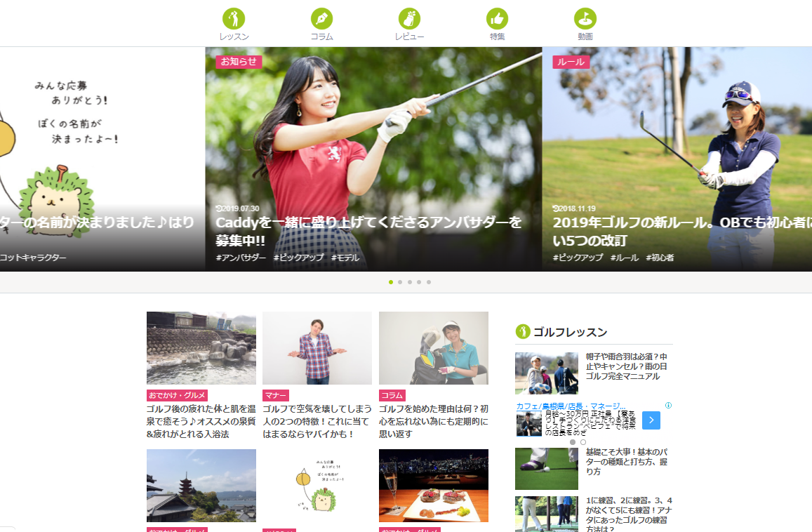This screenshot has height=532, width=812.
Task: Click the お知らせ tag on the hero slide
Action: 239,62
